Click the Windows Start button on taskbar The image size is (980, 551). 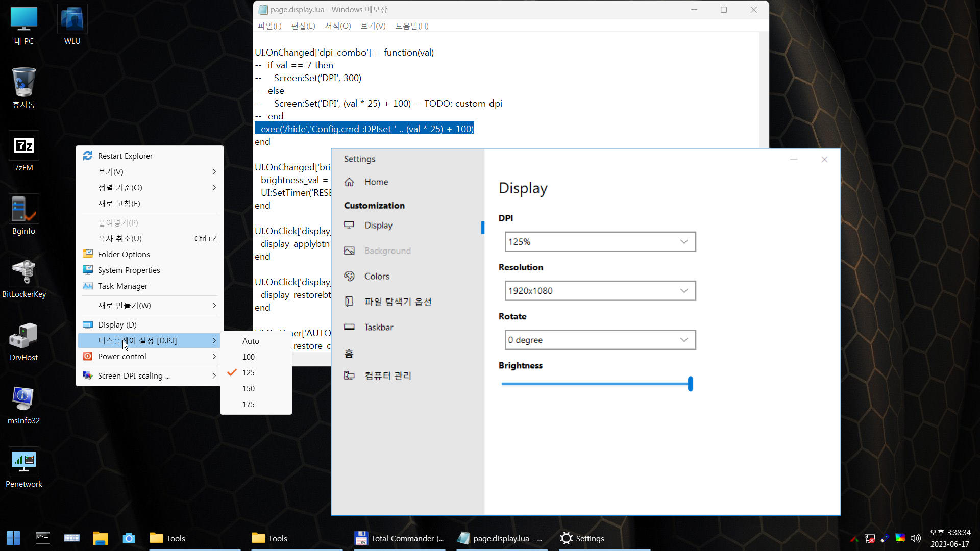(14, 538)
